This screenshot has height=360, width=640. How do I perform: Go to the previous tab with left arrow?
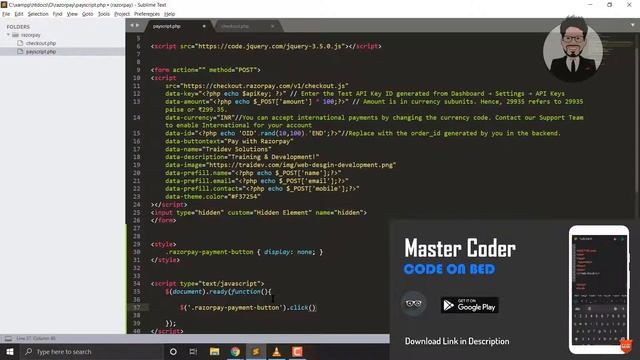132,25
